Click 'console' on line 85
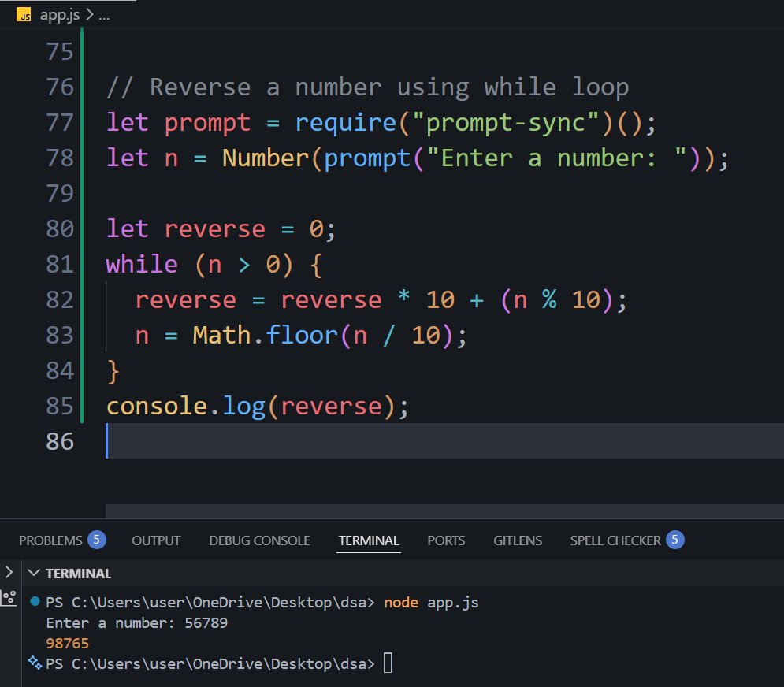This screenshot has width=784, height=687. [157, 407]
